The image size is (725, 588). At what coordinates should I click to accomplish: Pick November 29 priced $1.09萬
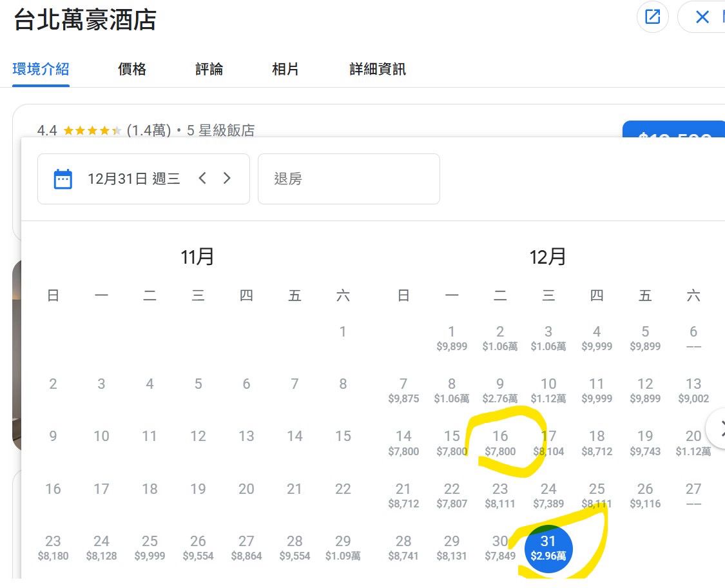[343, 547]
